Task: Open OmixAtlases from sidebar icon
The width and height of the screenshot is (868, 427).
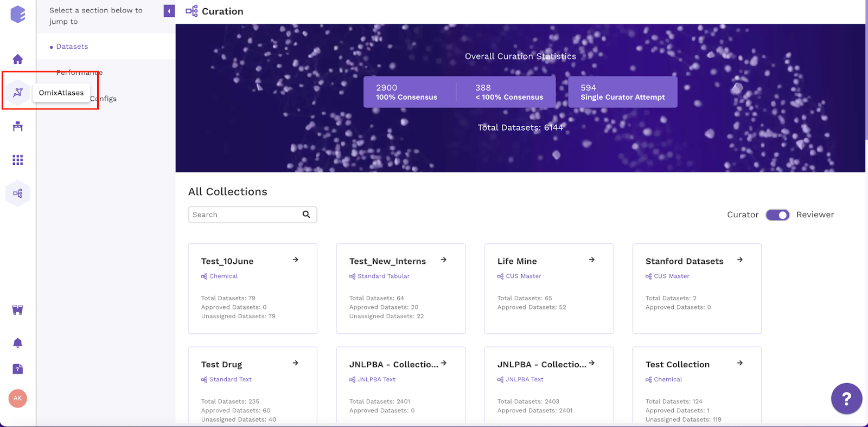Action: tap(18, 92)
